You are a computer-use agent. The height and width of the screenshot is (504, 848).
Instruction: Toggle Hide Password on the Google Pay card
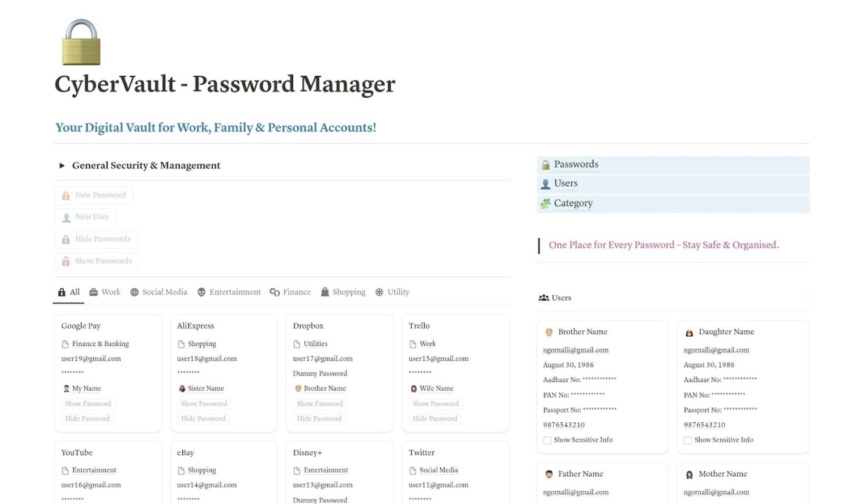point(87,418)
